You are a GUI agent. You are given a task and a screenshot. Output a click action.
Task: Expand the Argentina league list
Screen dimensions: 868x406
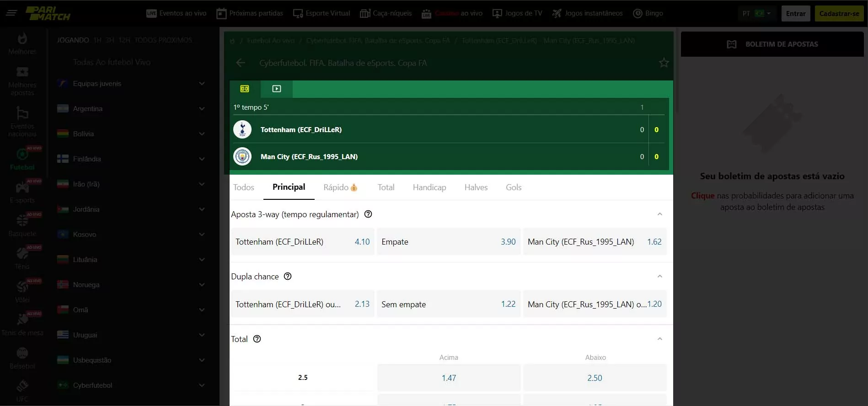pyautogui.click(x=202, y=109)
